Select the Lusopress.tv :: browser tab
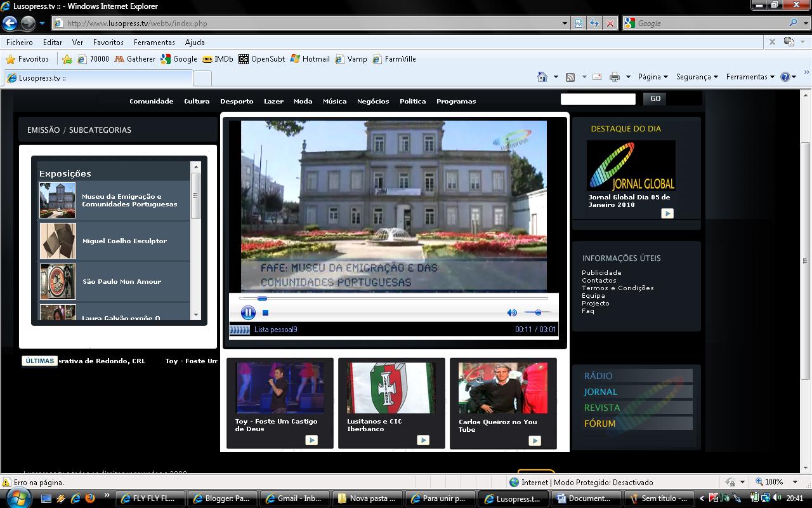 pos(98,77)
